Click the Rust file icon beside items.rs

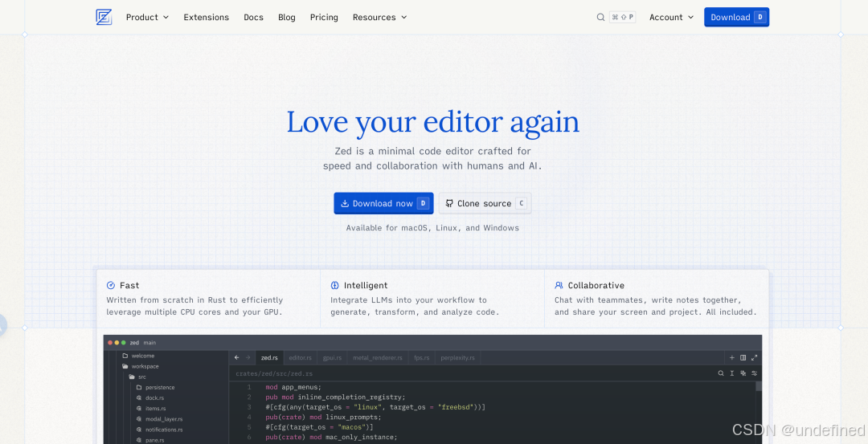(139, 408)
